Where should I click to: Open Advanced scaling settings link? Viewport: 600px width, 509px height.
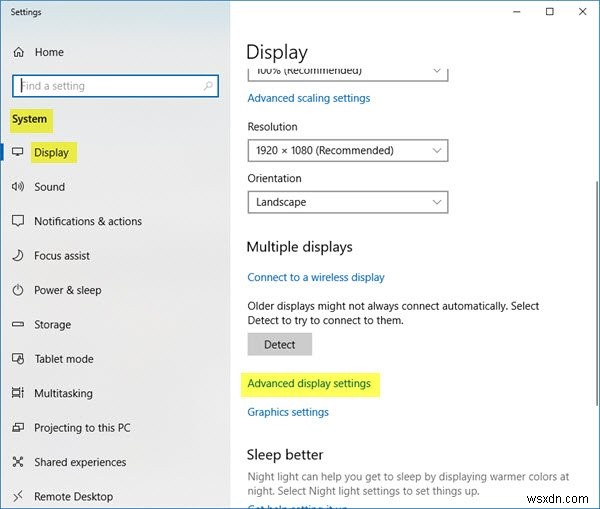pos(309,98)
